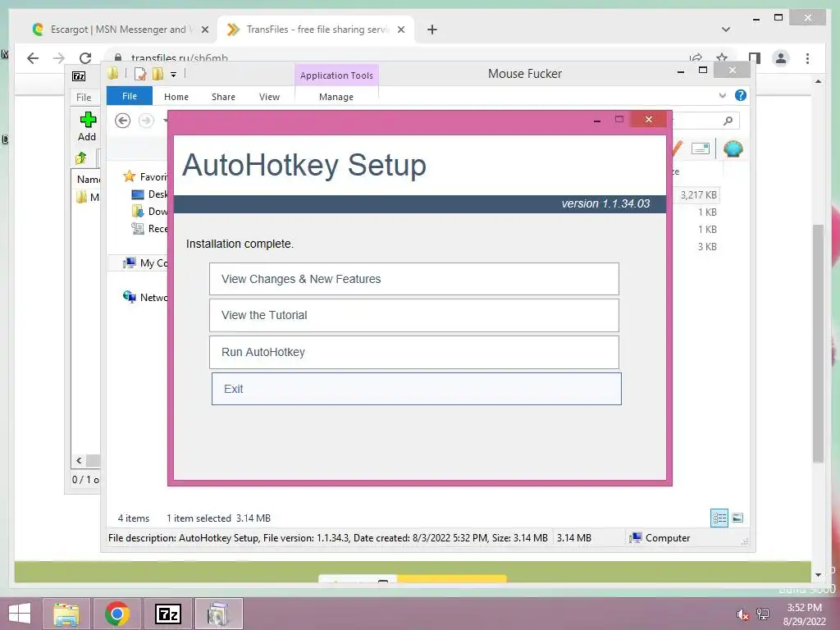Open the Manage ribbon tab

click(336, 97)
